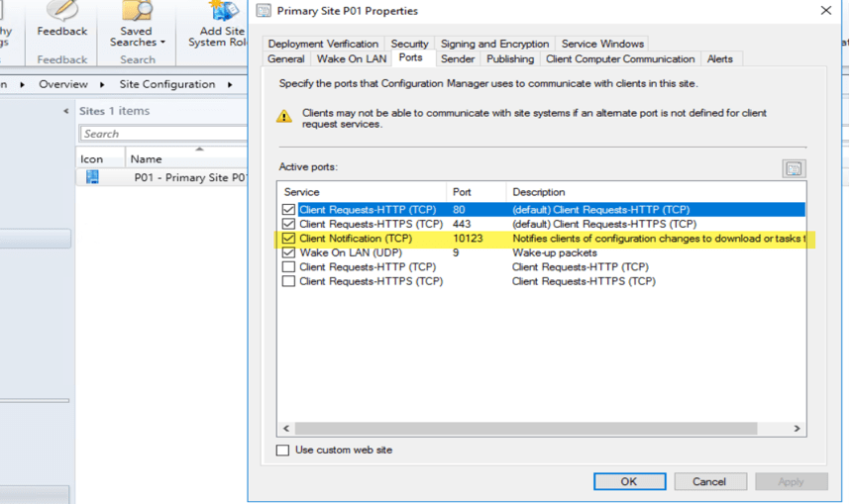Image resolution: width=853 pixels, height=504 pixels.
Task: Switch to the Alerts tab
Action: tap(719, 58)
